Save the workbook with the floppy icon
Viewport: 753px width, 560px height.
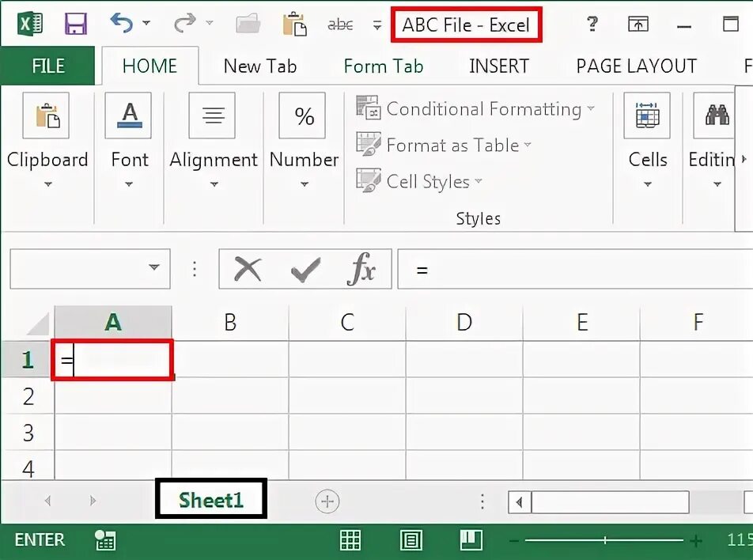(x=75, y=24)
